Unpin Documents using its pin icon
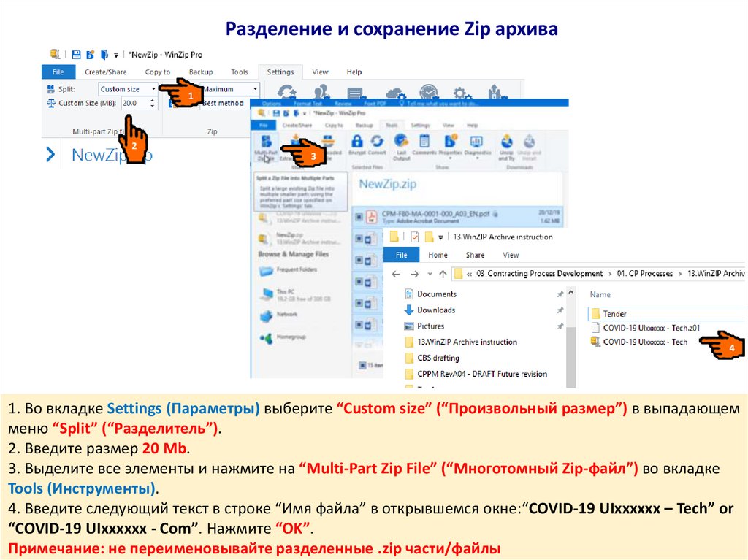 560,294
